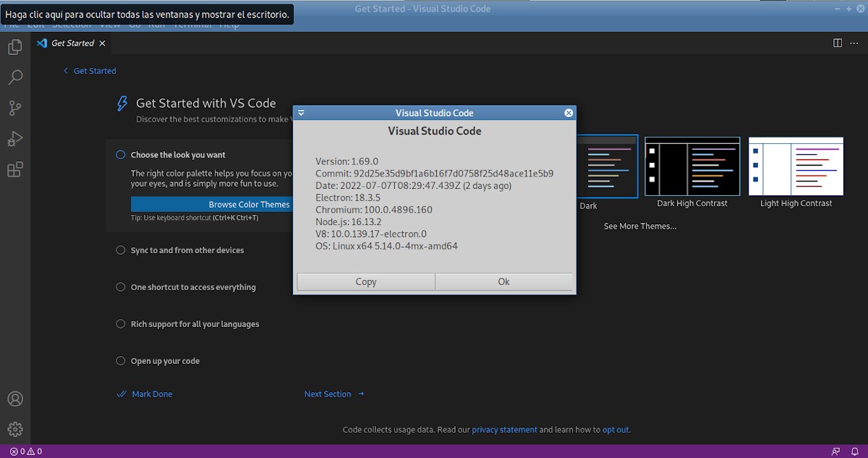The width and height of the screenshot is (868, 458).
Task: Open the Explorer view in activity bar
Action: pos(14,47)
